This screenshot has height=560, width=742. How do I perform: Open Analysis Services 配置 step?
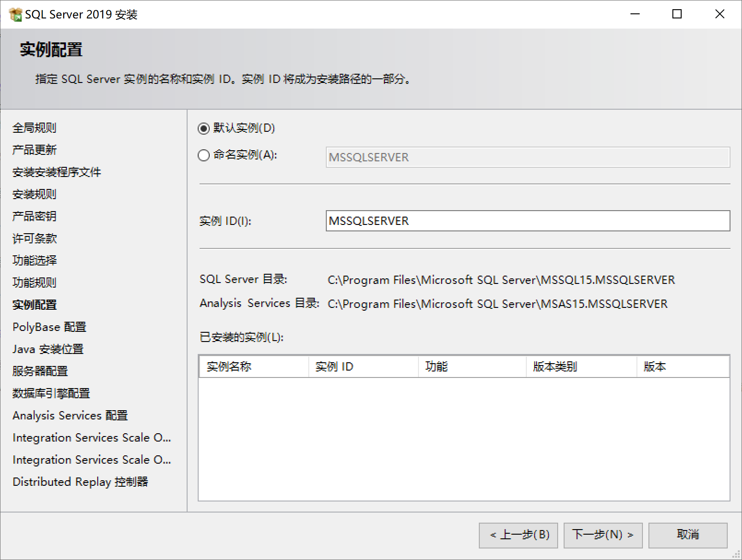[x=70, y=415]
